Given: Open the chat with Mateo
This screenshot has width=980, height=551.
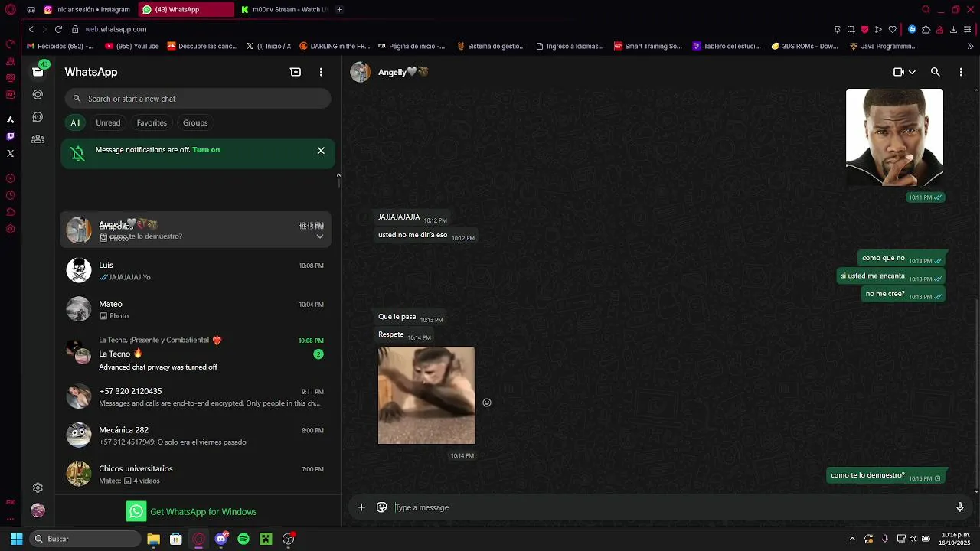Looking at the screenshot, I should tap(195, 309).
